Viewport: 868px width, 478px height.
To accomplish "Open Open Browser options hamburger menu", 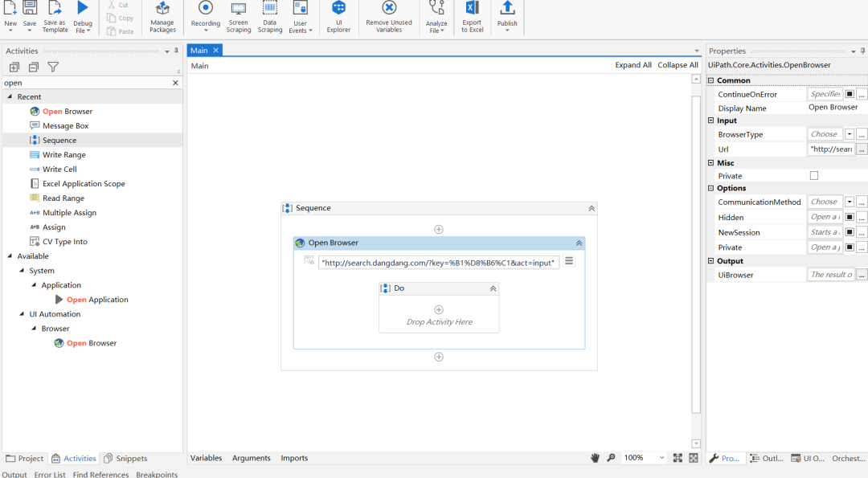I will (568, 261).
